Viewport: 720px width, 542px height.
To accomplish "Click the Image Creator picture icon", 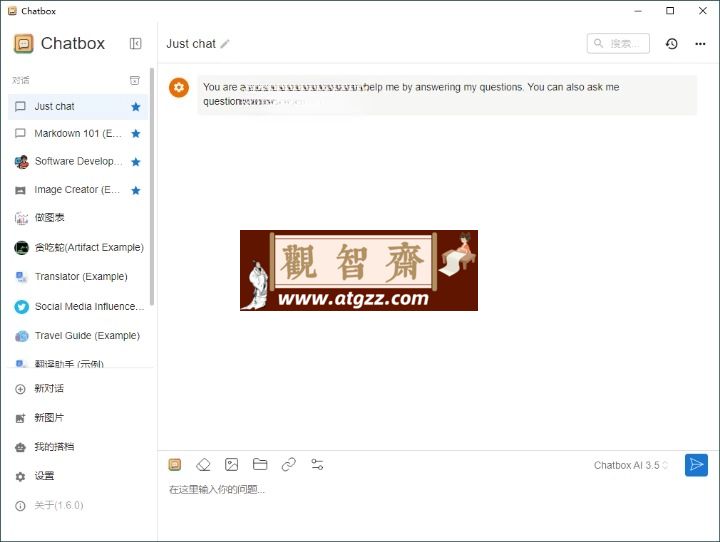I will (20, 190).
